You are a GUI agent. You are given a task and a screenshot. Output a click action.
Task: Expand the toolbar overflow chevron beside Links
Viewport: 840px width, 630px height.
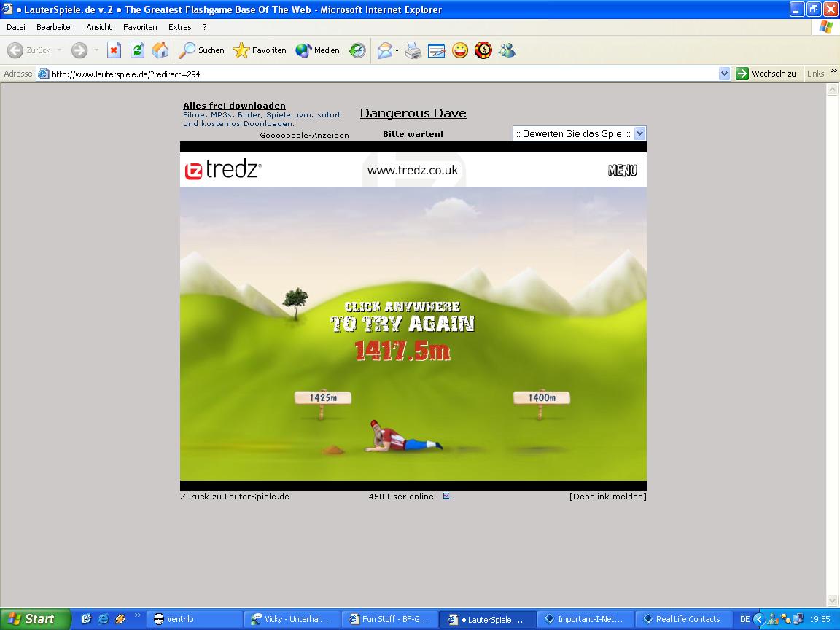[833, 71]
